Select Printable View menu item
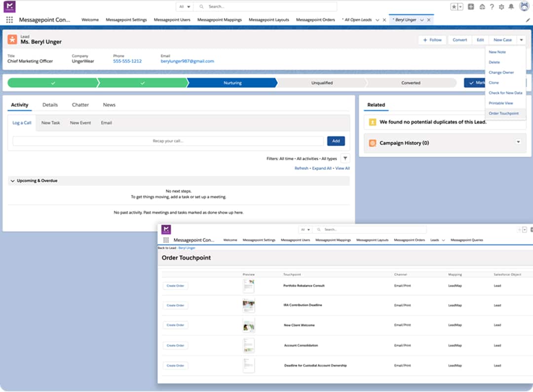This screenshot has height=392, width=533. pyautogui.click(x=501, y=103)
